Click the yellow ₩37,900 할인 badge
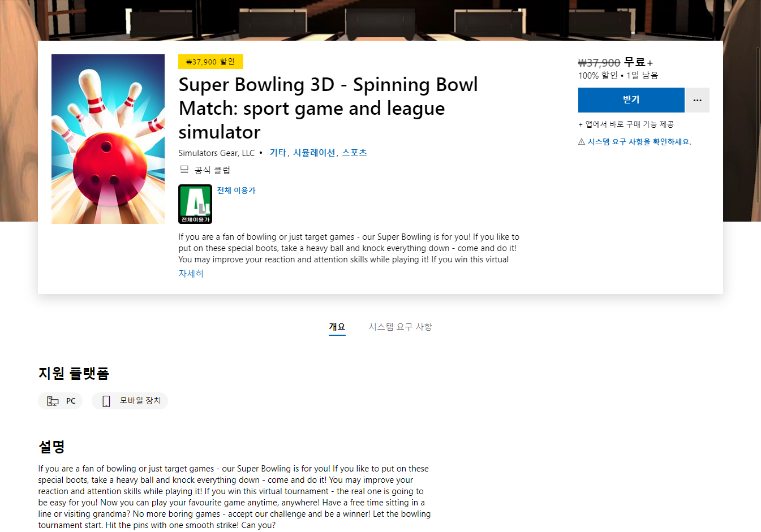The height and width of the screenshot is (532, 761). pos(210,62)
